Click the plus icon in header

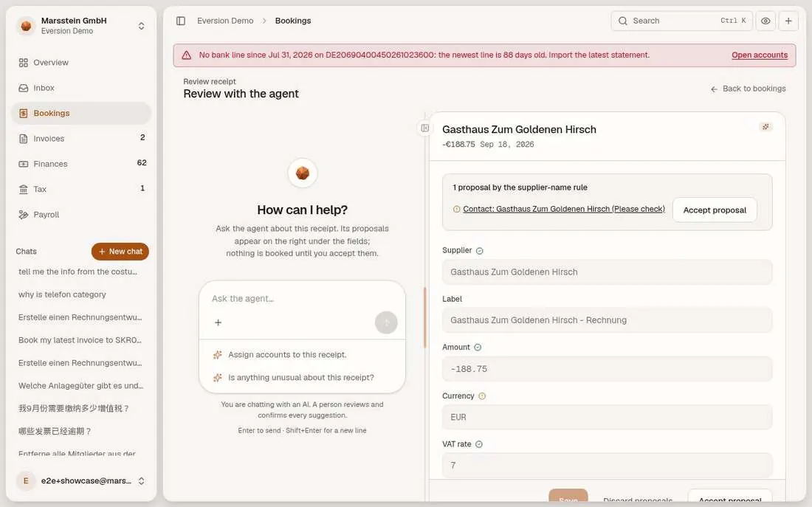coord(788,21)
